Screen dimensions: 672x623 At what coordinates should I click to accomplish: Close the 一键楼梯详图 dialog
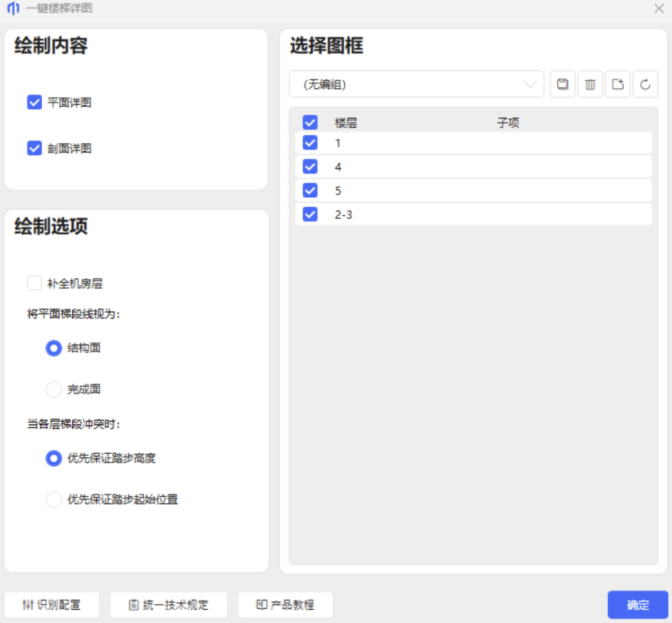(659, 9)
